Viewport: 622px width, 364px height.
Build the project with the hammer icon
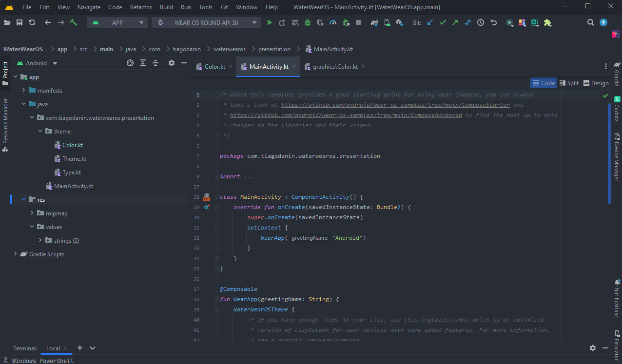(x=74, y=22)
